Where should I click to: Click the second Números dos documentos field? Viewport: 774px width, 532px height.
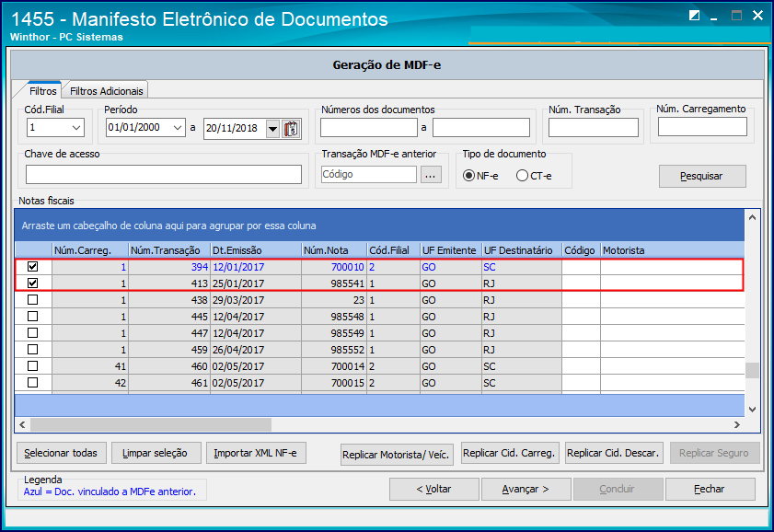pos(481,127)
